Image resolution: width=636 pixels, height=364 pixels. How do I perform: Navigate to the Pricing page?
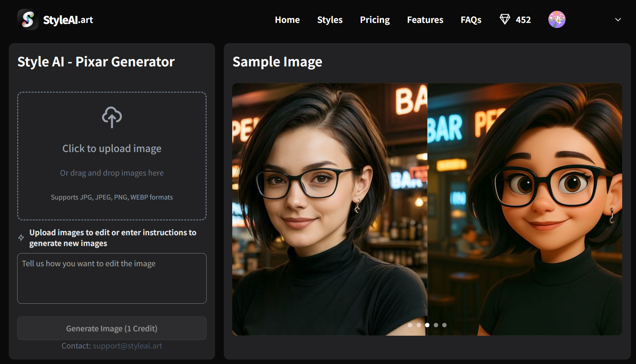[374, 20]
